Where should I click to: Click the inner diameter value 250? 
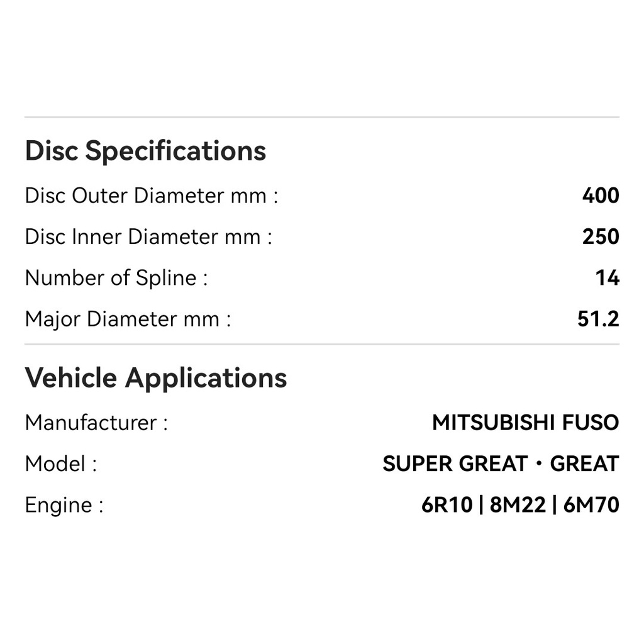coord(601,237)
